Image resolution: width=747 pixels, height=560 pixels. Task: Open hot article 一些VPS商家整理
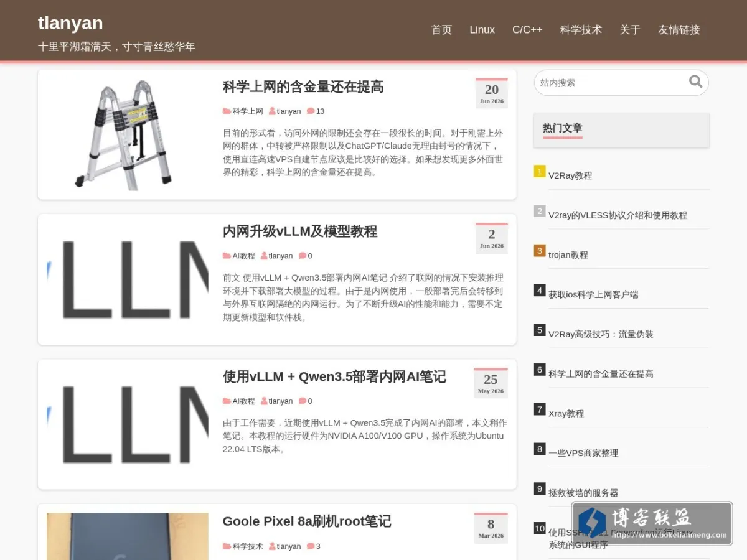coord(583,454)
